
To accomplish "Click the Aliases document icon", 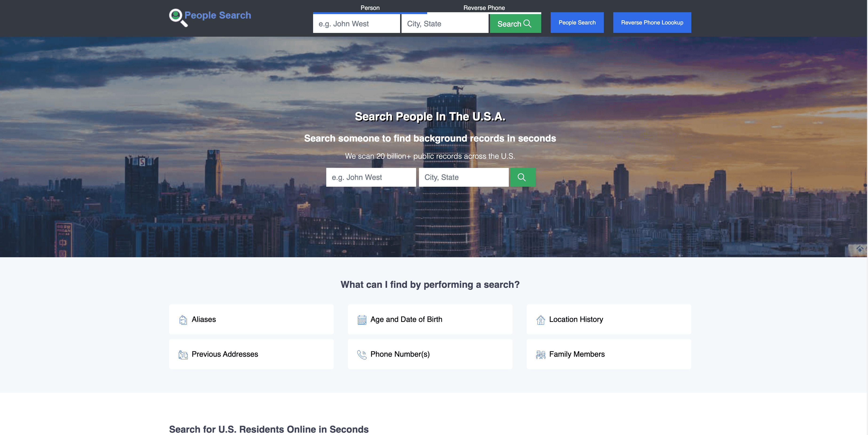I will [183, 320].
